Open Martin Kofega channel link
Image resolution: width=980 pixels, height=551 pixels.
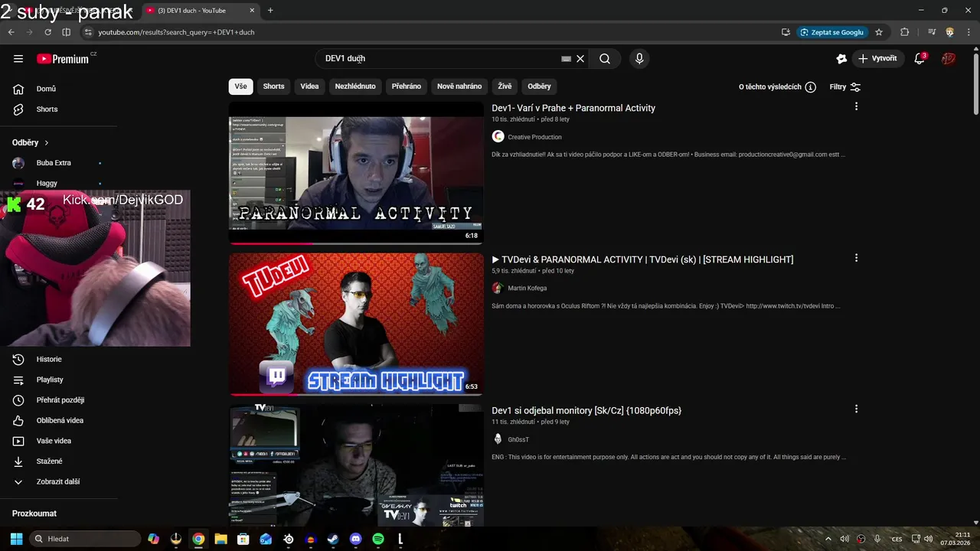coord(528,289)
